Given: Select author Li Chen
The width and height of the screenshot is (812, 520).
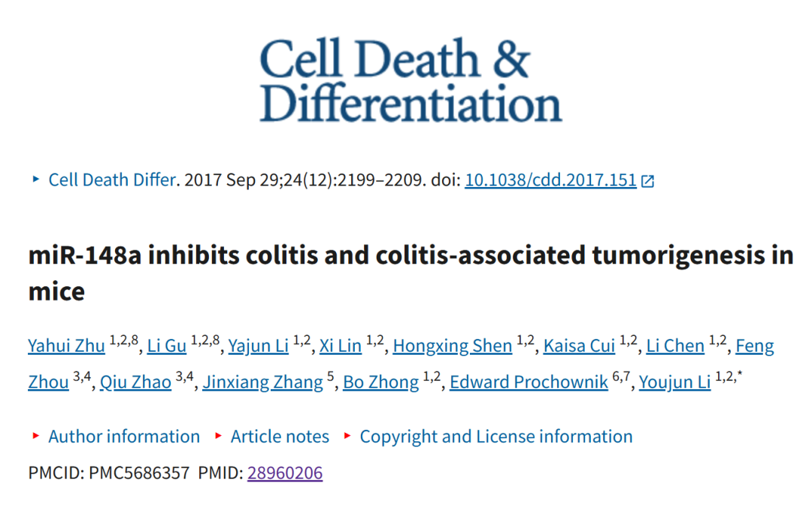Looking at the screenshot, I should coord(675,346).
